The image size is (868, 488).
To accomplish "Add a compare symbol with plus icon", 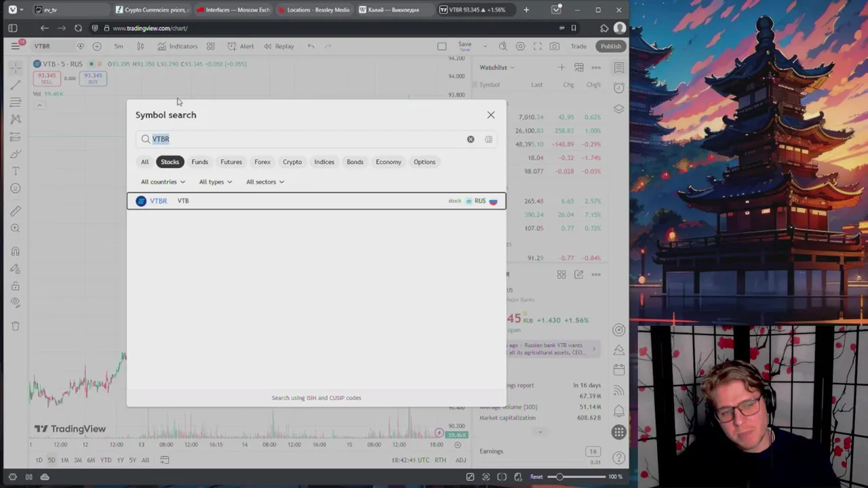I will pyautogui.click(x=97, y=46).
